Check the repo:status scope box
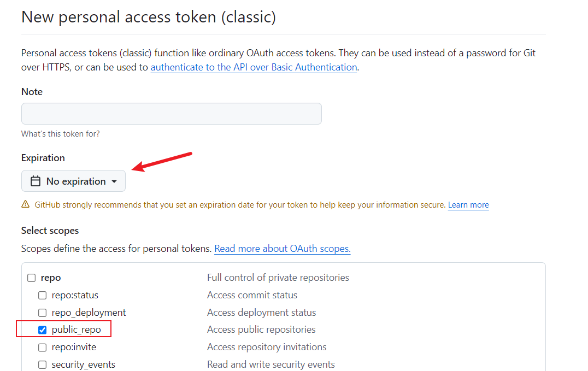 coord(42,296)
